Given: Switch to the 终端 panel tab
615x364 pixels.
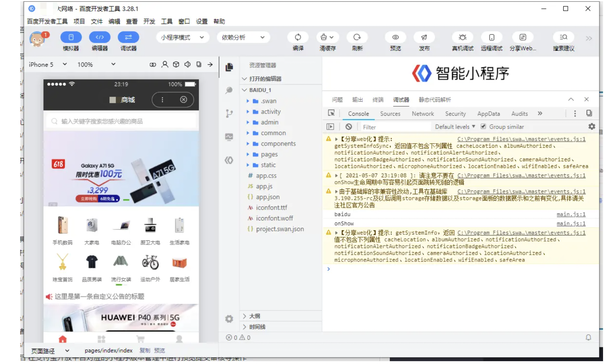Looking at the screenshot, I should tap(378, 100).
